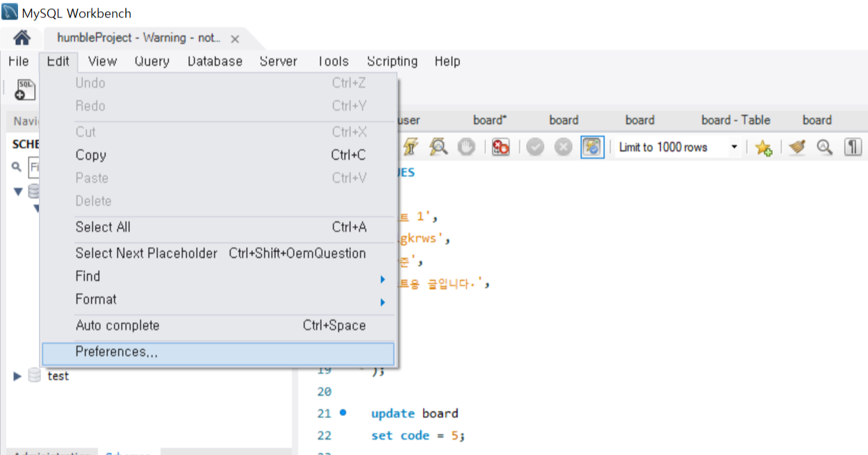
Task: Choose Select Next Placeholder entry
Action: (x=218, y=253)
